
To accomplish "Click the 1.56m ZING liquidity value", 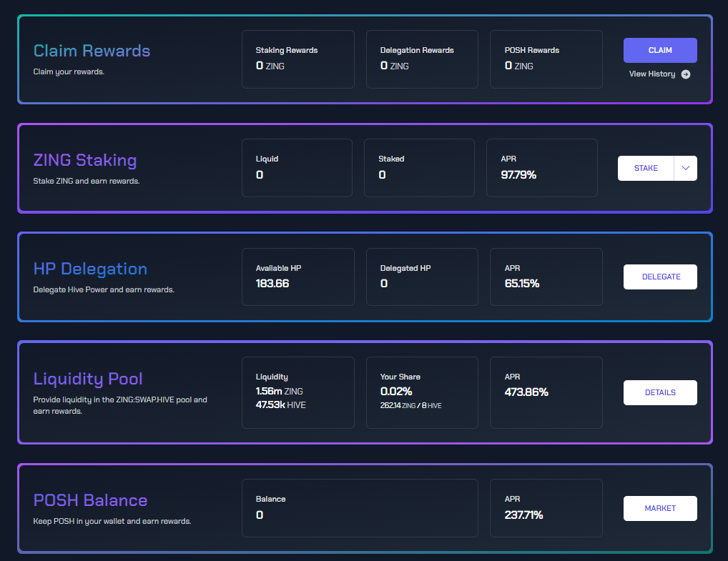I will click(280, 391).
